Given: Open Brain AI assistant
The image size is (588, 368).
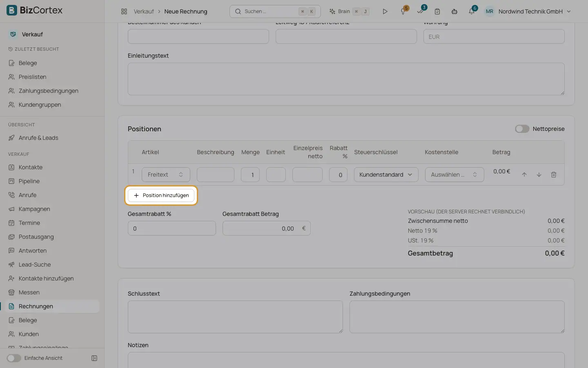Looking at the screenshot, I should click(x=350, y=11).
